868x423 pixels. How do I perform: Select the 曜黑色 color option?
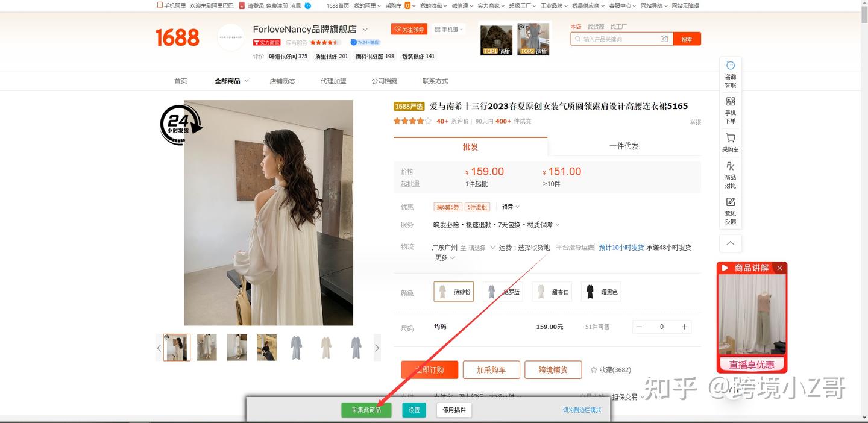600,291
